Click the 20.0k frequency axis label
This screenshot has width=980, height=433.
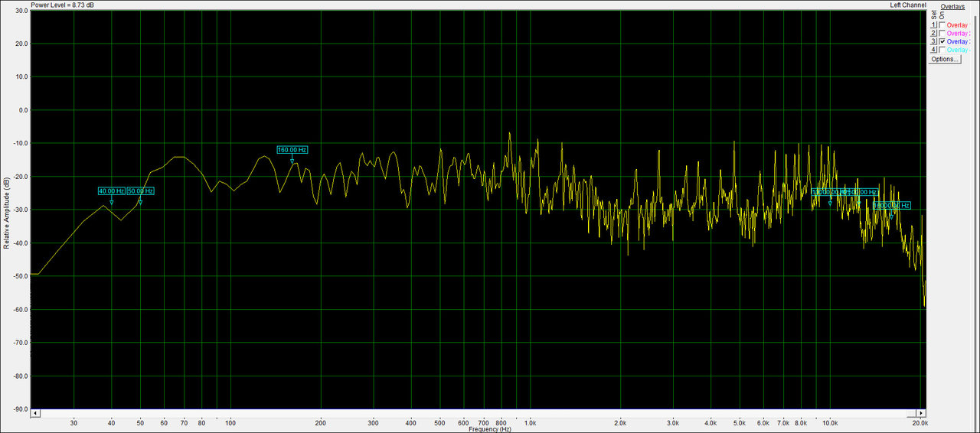point(920,422)
